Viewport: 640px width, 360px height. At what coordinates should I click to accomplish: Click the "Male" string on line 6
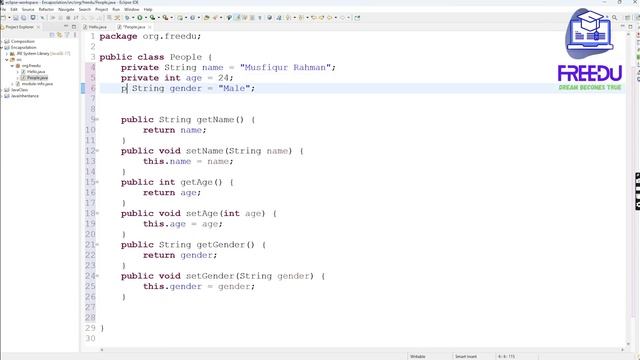pyautogui.click(x=234, y=88)
